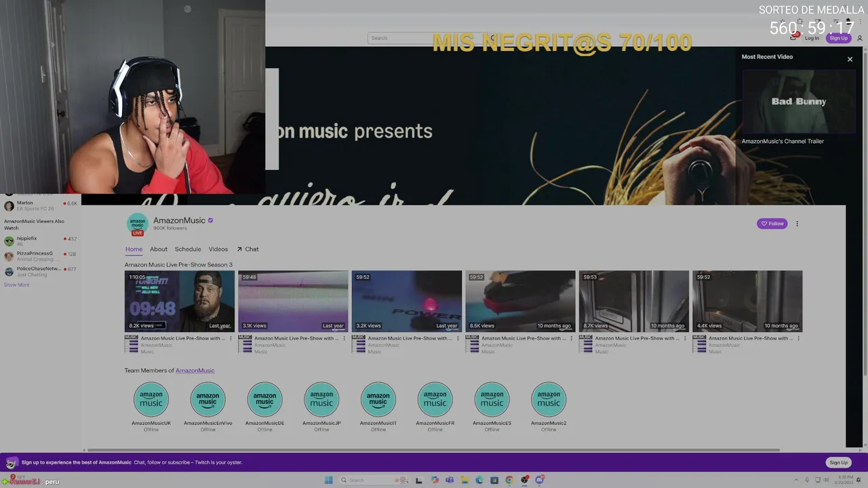The width and height of the screenshot is (868, 488).
Task: Open the 1:10:05 video with 8.2K views
Action: (x=180, y=302)
